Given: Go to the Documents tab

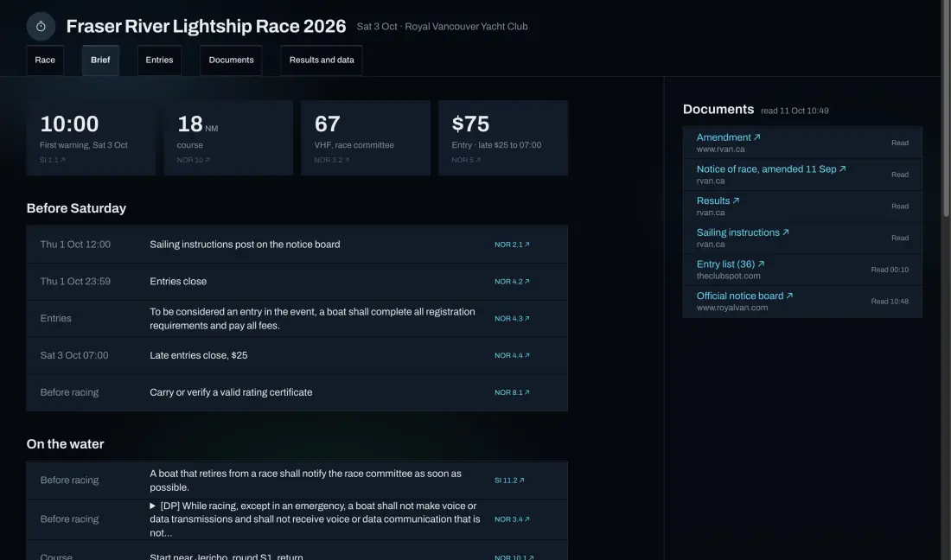Looking at the screenshot, I should (231, 60).
